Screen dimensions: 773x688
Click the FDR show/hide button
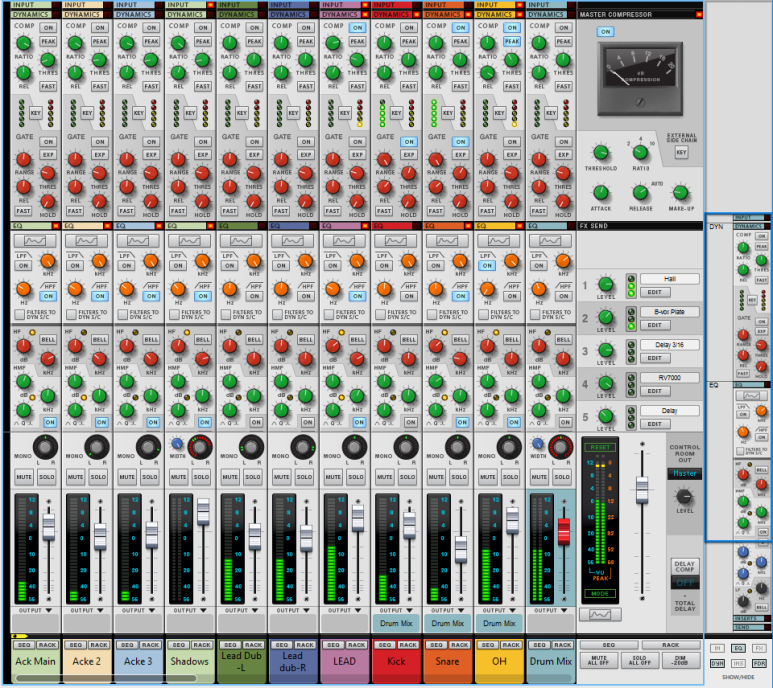pos(757,663)
